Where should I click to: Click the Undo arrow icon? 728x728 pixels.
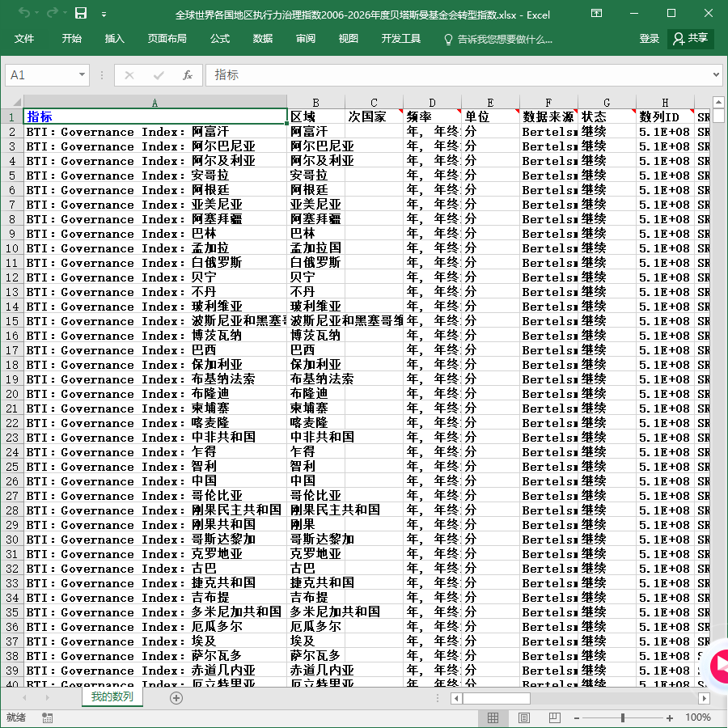[24, 14]
